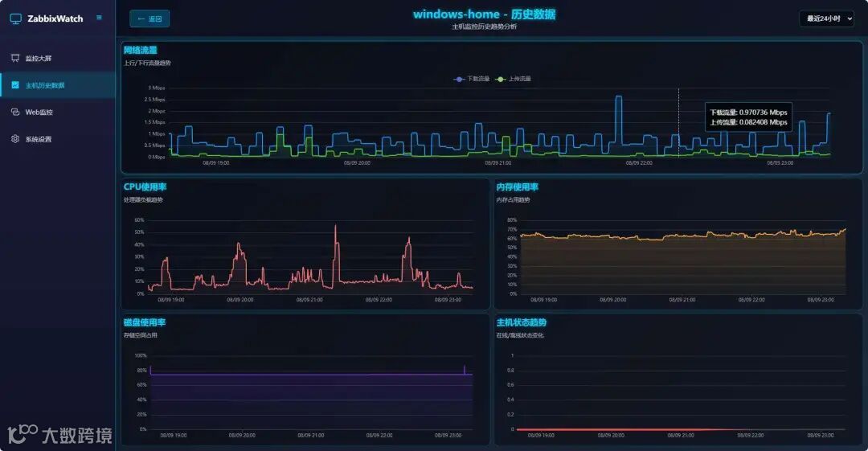Click the ZabbixWatch brand name
The width and height of the screenshot is (868, 451).
pos(55,18)
